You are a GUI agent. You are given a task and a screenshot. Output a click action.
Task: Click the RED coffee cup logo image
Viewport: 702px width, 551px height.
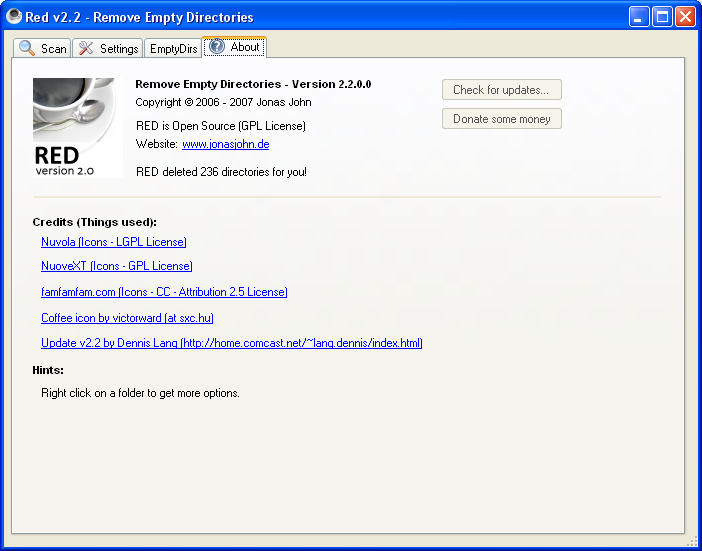click(x=78, y=128)
